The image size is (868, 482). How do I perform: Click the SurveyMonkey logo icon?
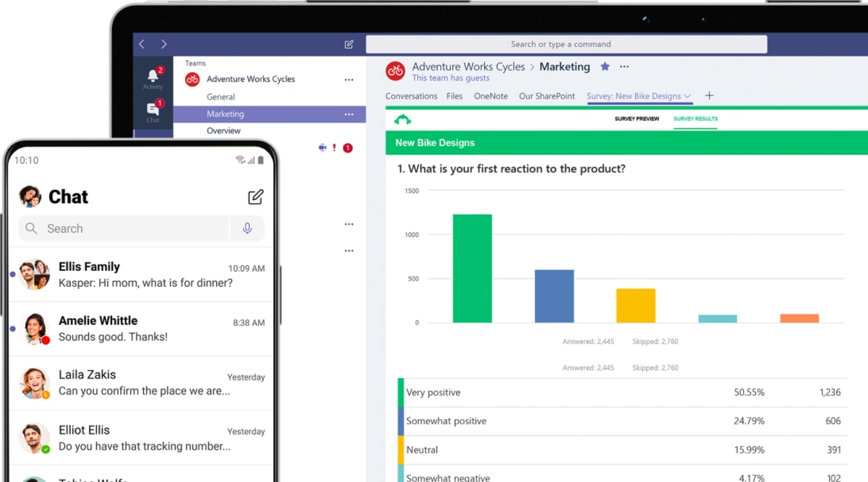pos(402,119)
